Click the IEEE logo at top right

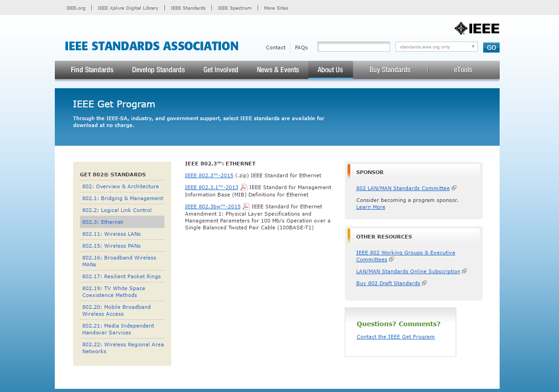point(477,28)
